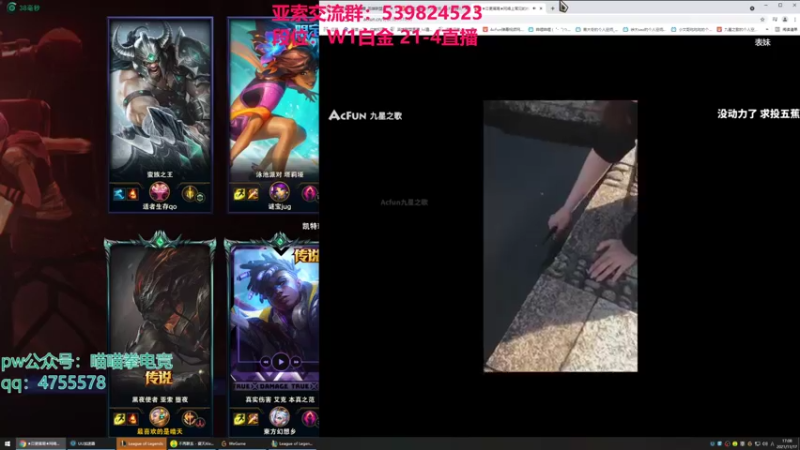Screen dimensions: 800x450
Task: Select Ghost summoner spell on Tryndamere card
Action: tap(119, 194)
